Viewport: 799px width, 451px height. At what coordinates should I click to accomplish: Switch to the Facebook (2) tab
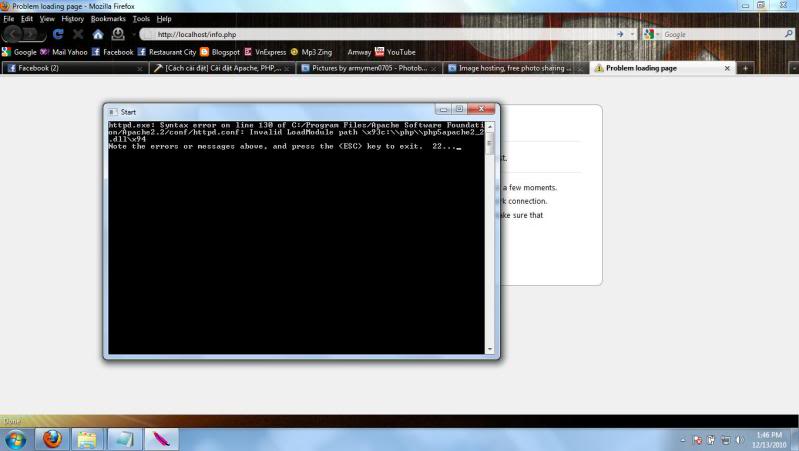pos(70,68)
